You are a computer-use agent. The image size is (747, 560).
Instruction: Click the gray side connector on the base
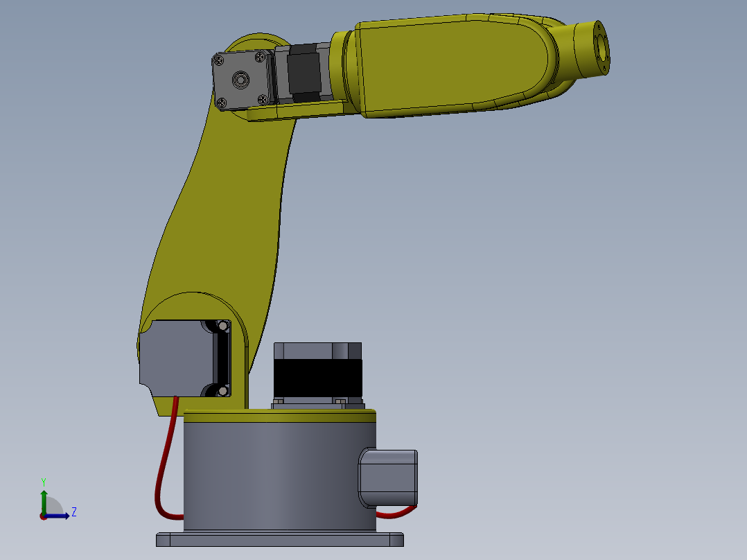pos(386,476)
